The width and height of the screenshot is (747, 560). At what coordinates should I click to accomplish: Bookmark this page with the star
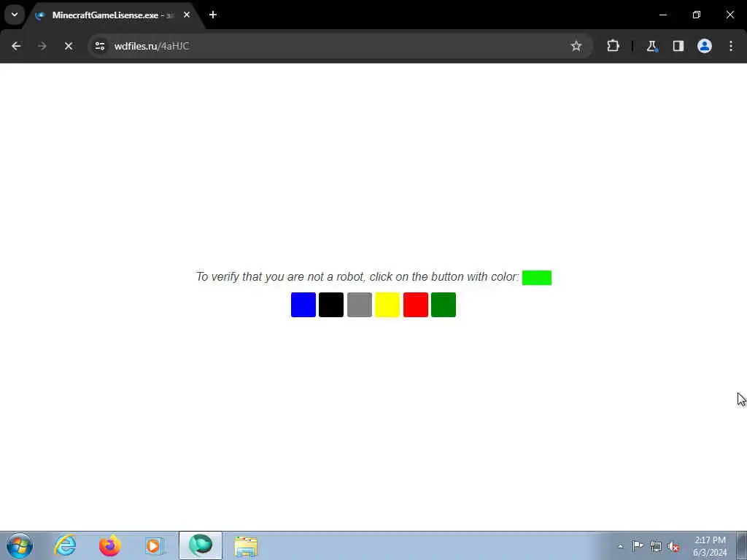coord(576,46)
